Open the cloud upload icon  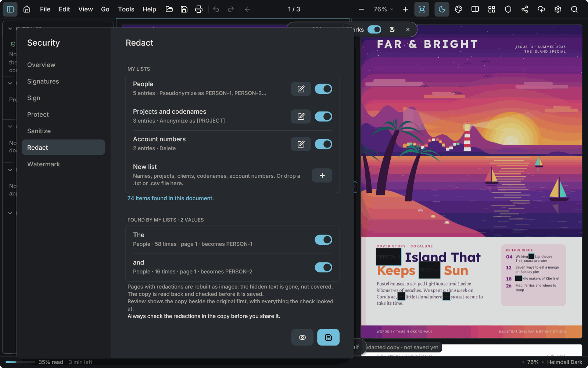pyautogui.click(x=541, y=9)
